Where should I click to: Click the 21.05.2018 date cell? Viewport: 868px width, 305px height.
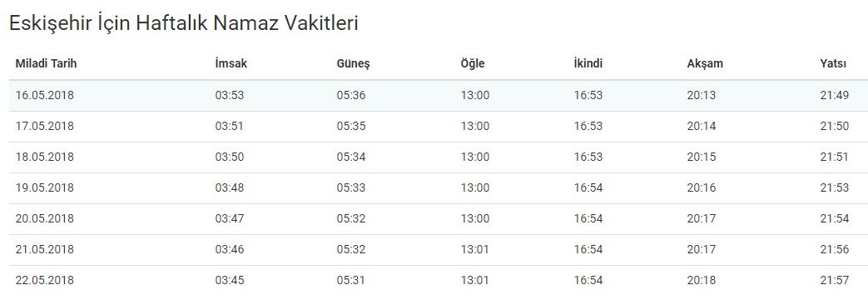pos(44,249)
